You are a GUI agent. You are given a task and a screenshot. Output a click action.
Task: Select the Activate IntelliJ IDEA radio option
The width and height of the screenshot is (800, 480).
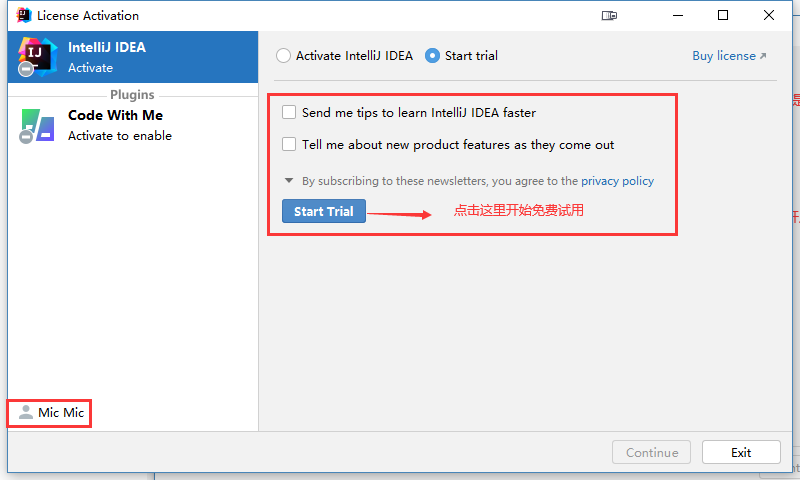pos(284,56)
